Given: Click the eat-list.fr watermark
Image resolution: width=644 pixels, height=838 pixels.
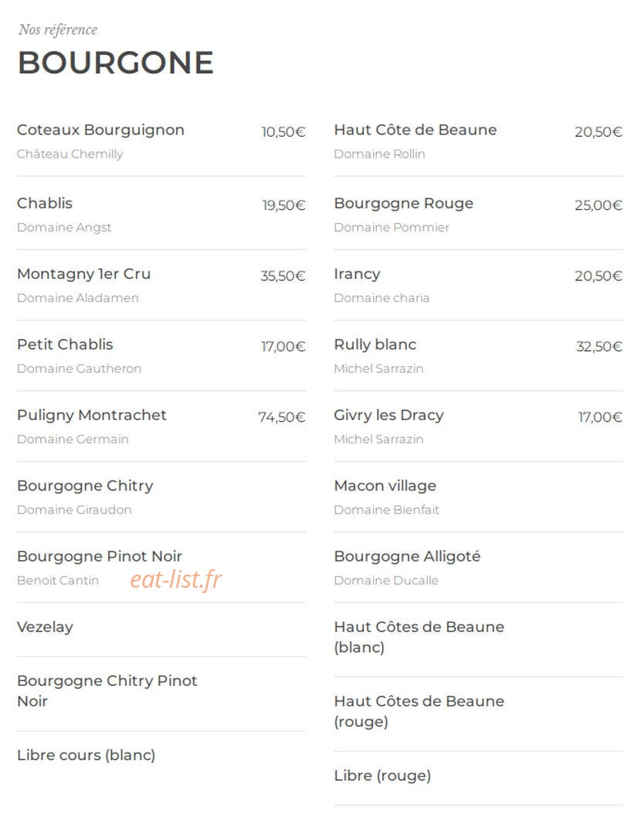Looking at the screenshot, I should [x=176, y=579].
